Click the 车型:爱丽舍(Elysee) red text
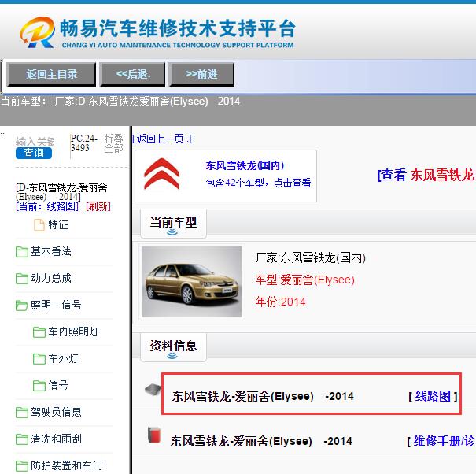 305,280
